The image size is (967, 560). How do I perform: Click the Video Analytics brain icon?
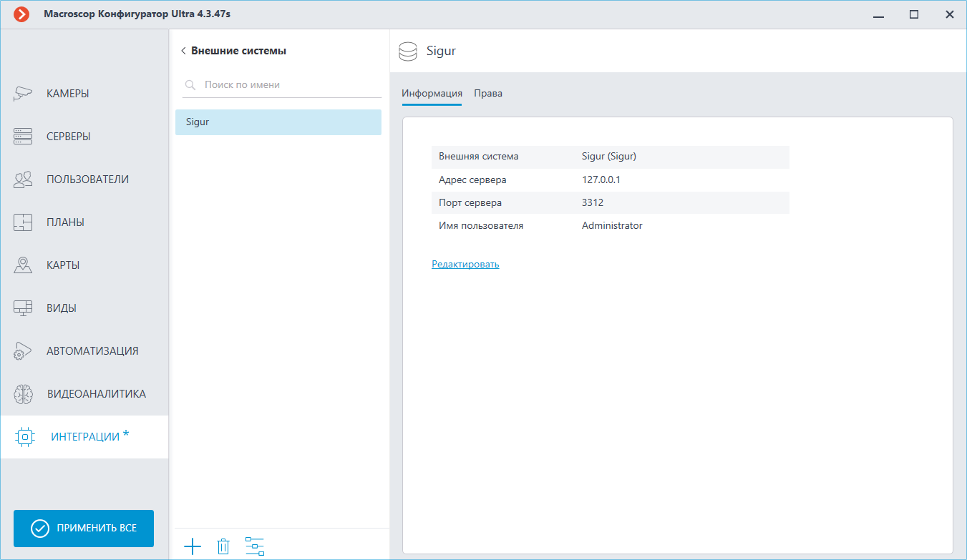coord(24,394)
